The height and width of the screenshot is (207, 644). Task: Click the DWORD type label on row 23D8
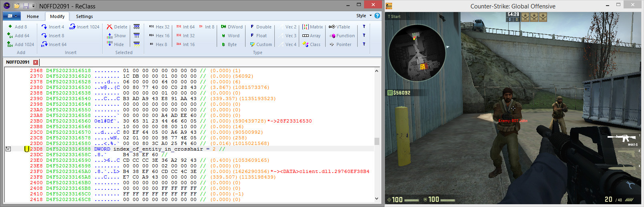click(102, 149)
